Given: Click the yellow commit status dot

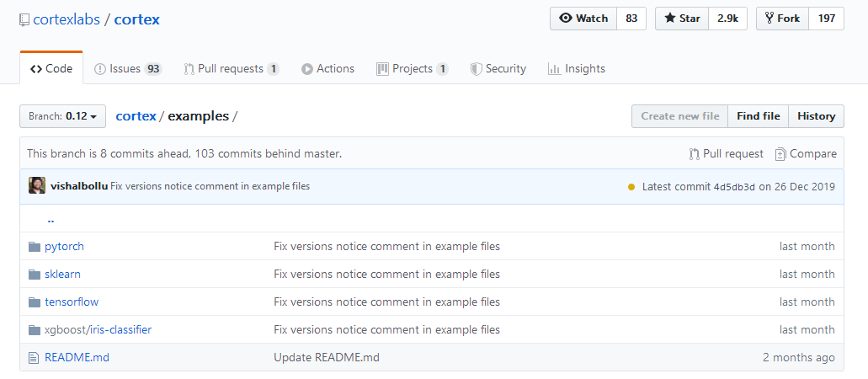Looking at the screenshot, I should [x=631, y=187].
